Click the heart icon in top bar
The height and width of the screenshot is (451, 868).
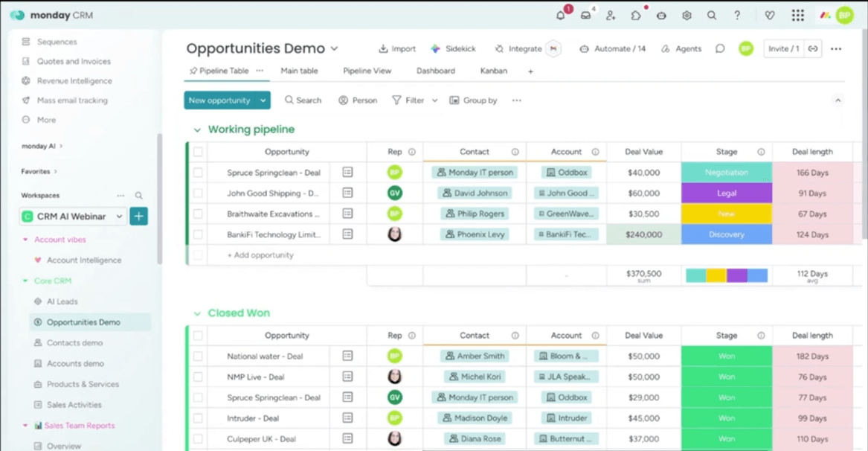770,16
